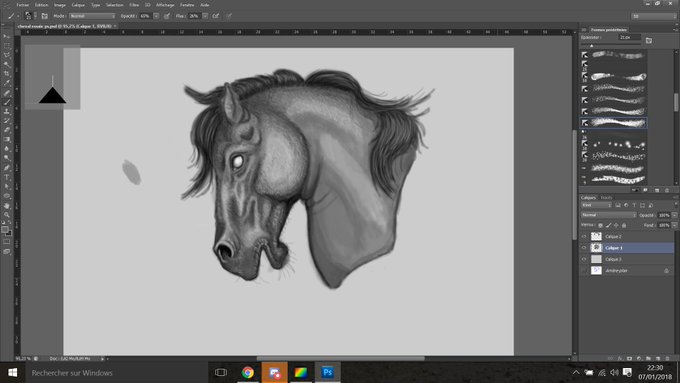Select the Eraser tool
Image resolution: width=680 pixels, height=383 pixels.
point(7,130)
